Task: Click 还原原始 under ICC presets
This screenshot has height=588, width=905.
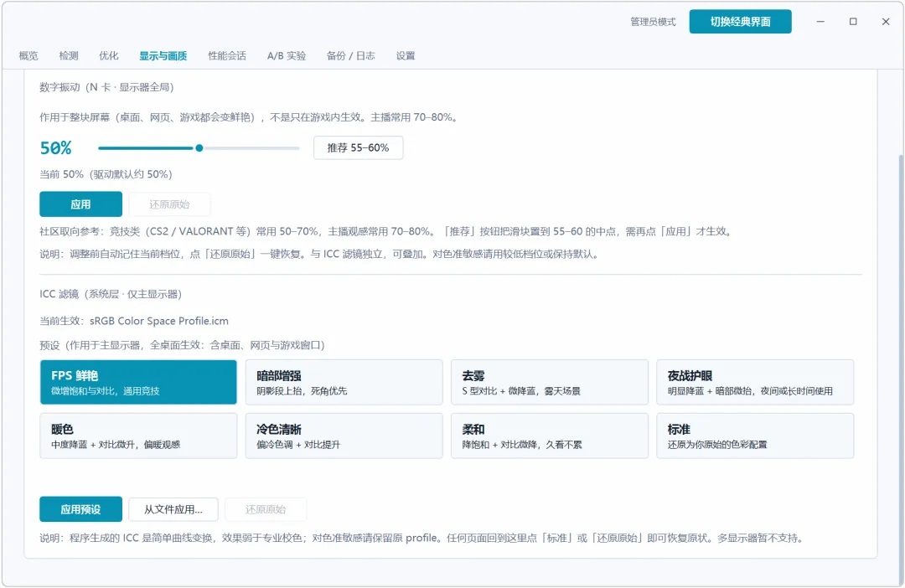Action: (x=266, y=509)
